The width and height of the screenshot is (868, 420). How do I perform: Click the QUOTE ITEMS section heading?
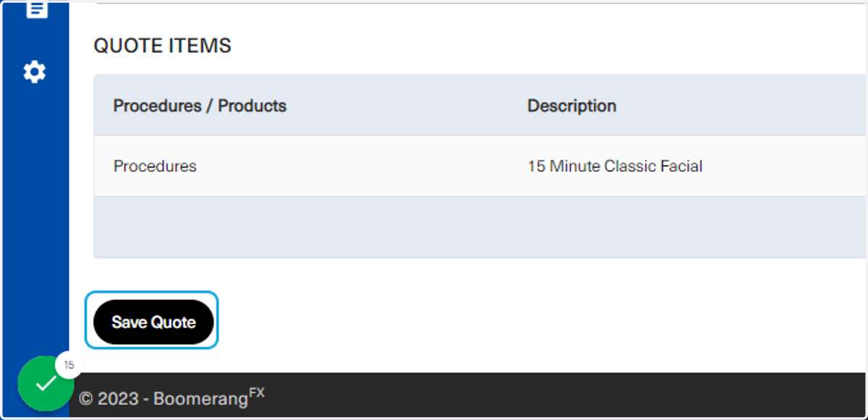[x=163, y=46]
